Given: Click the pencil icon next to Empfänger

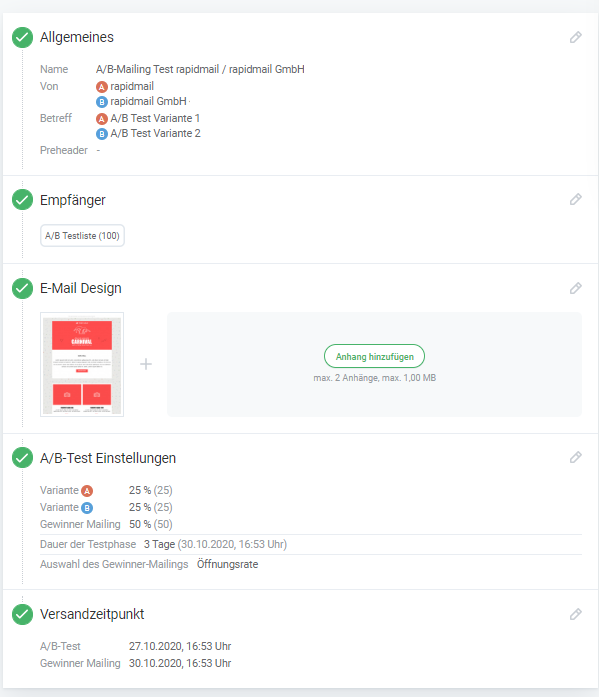Looking at the screenshot, I should click(x=575, y=199).
